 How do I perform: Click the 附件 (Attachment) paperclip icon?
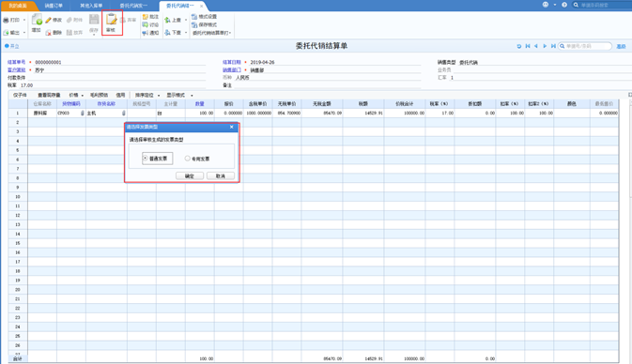pyautogui.click(x=69, y=20)
